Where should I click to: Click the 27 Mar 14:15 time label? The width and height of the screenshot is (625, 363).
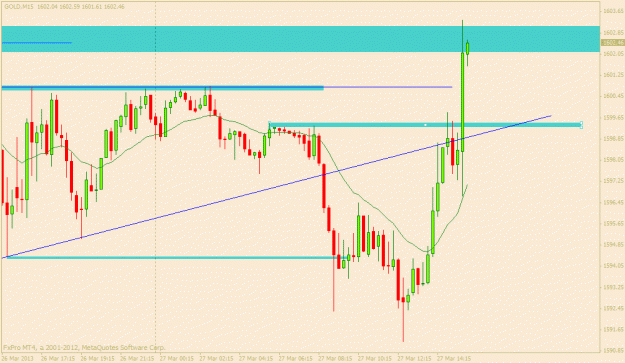pos(454,358)
